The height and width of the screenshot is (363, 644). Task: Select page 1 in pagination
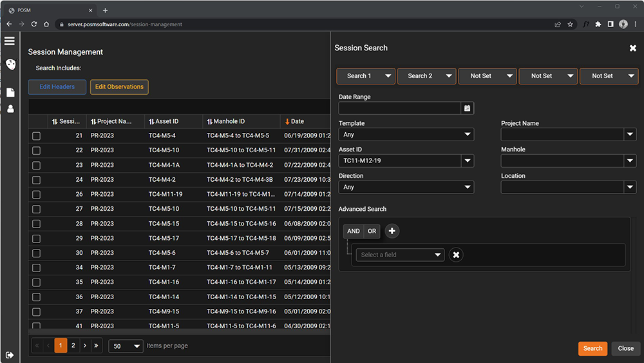point(61,346)
